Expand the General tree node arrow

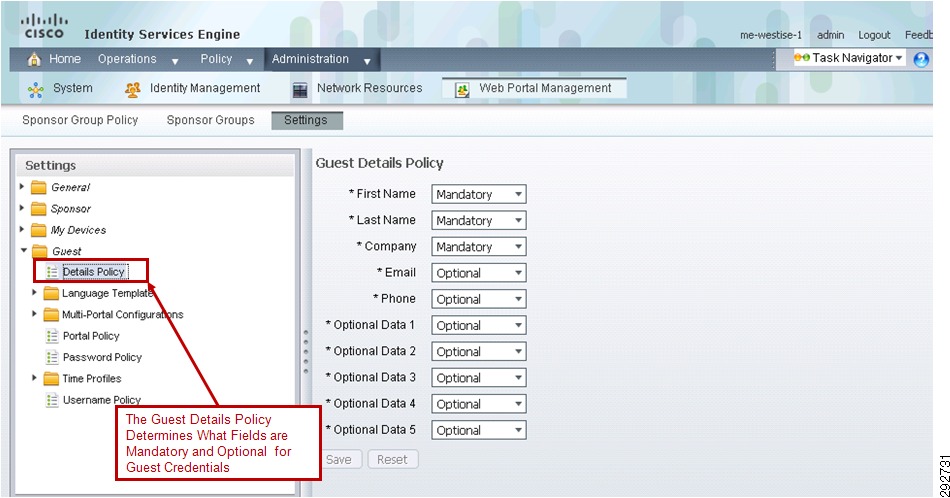[22, 187]
